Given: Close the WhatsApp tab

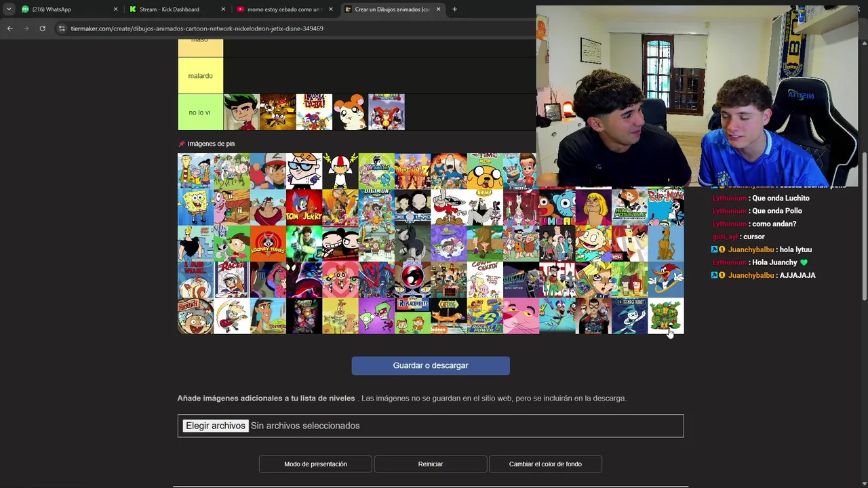Looking at the screenshot, I should pyautogui.click(x=115, y=9).
